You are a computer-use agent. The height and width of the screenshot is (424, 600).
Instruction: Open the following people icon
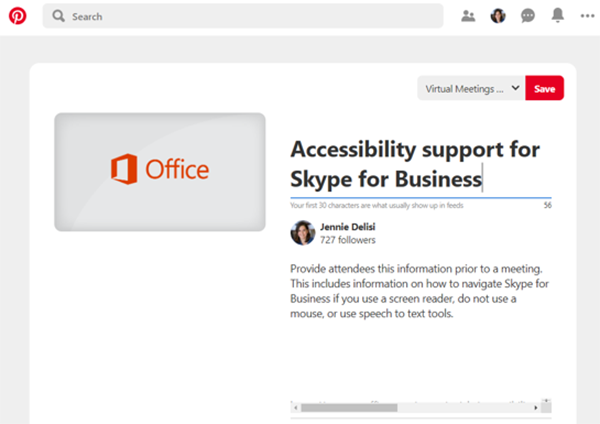468,16
